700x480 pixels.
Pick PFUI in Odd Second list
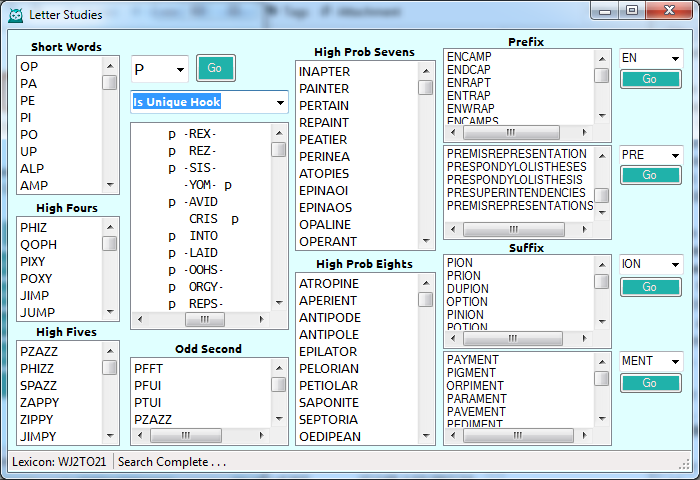click(148, 385)
